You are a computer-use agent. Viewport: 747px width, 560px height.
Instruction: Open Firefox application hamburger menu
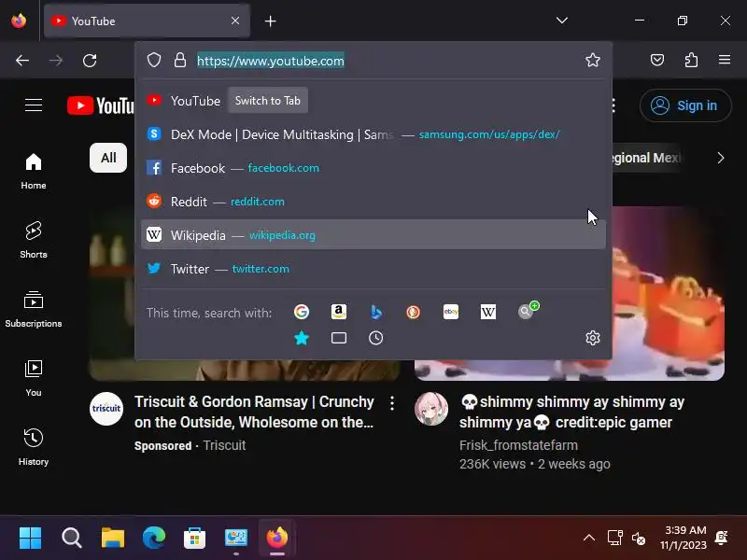point(725,60)
